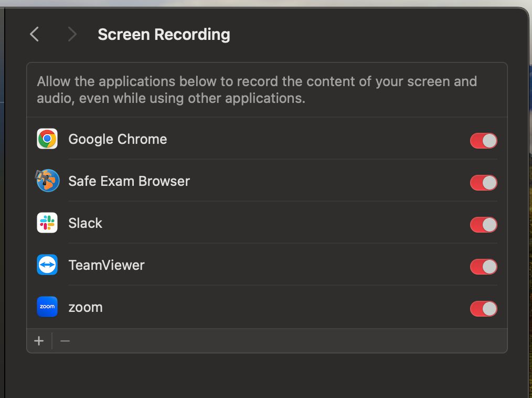532x398 pixels.
Task: Go back using the left chevron
Action: tap(34, 34)
